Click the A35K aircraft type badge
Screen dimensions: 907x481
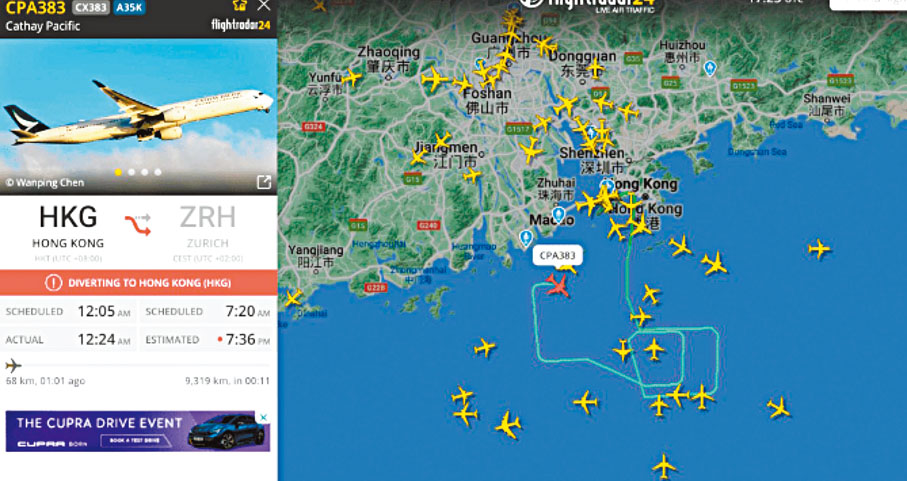[129, 8]
